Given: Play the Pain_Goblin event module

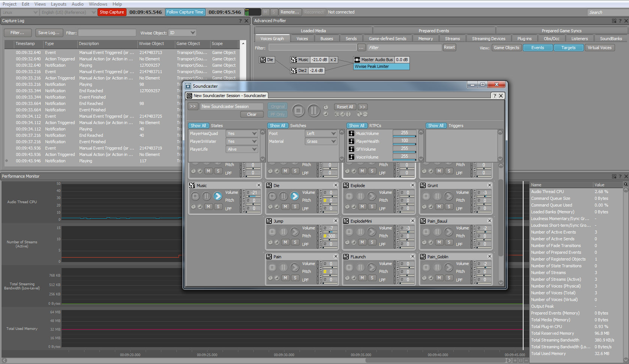Looking at the screenshot, I should (448, 267).
